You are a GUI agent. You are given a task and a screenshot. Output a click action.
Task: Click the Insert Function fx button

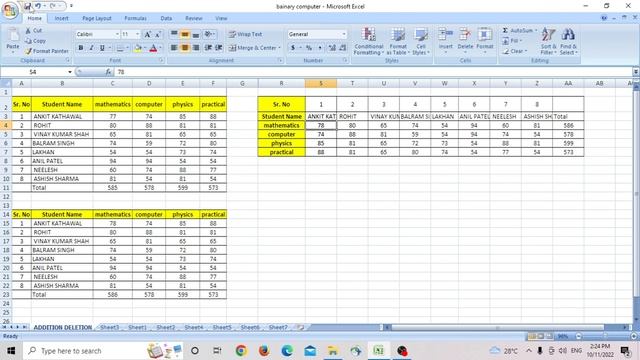coord(108,72)
